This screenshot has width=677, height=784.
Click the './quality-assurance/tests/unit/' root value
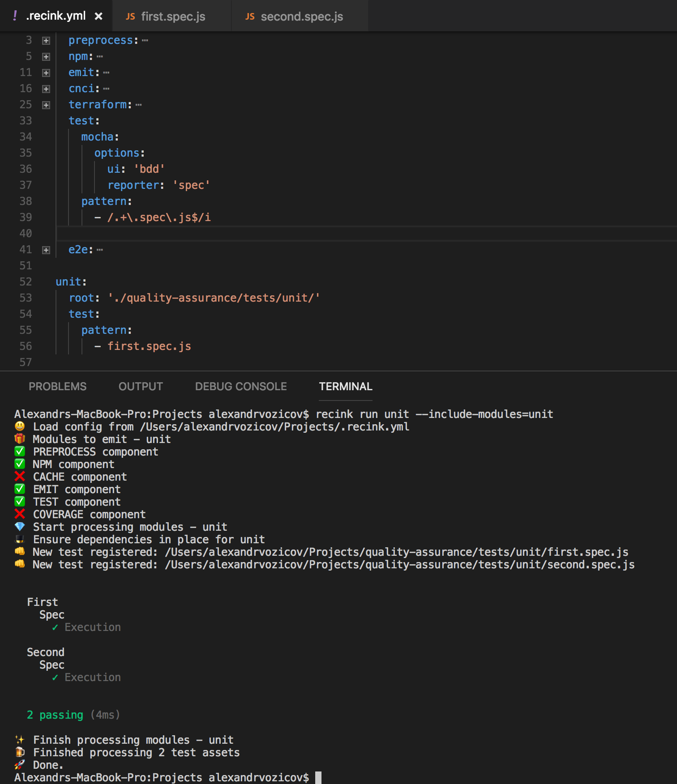214,298
